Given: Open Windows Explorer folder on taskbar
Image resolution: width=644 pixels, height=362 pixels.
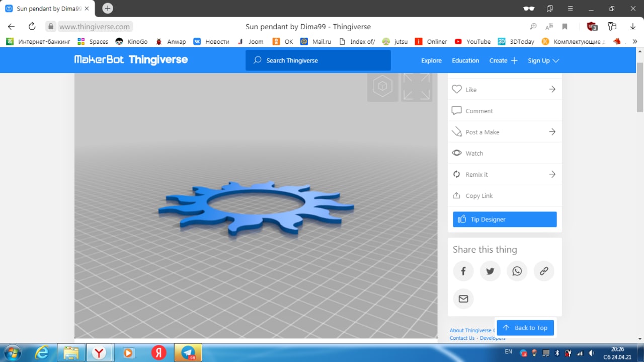Looking at the screenshot, I should [x=71, y=352].
